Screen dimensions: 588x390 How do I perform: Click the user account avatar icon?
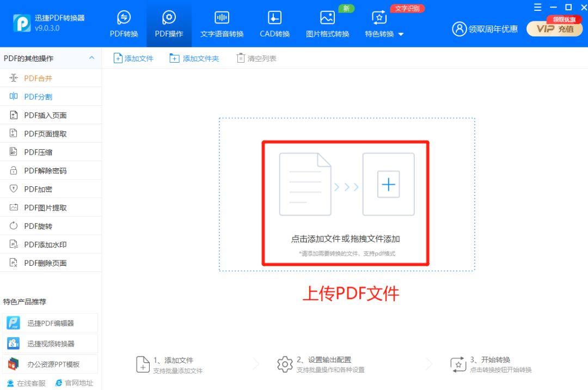(x=459, y=29)
